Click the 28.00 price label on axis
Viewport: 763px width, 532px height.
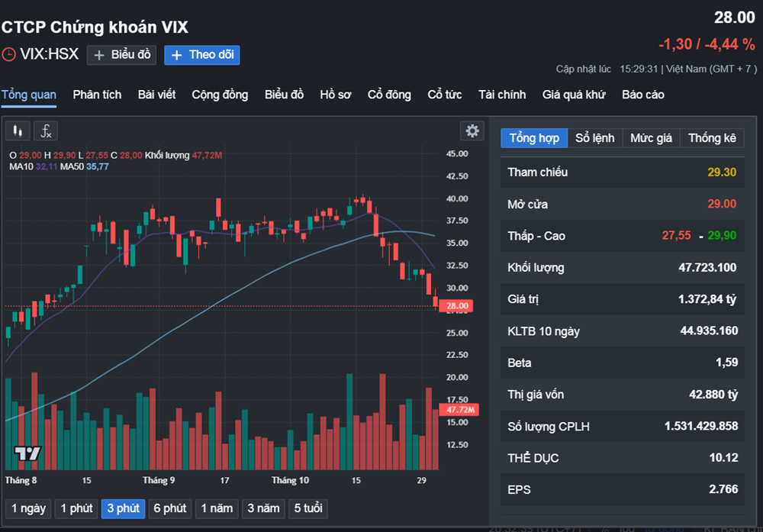[461, 306]
